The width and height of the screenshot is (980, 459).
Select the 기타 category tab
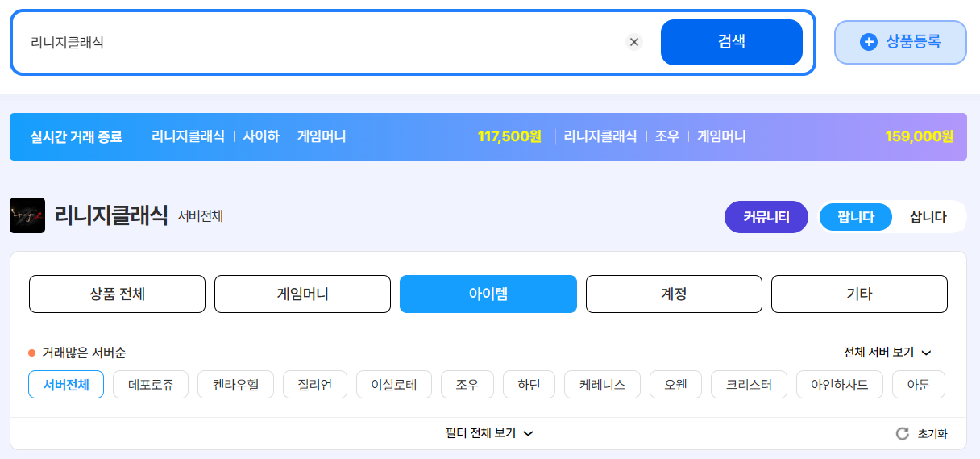coord(859,294)
